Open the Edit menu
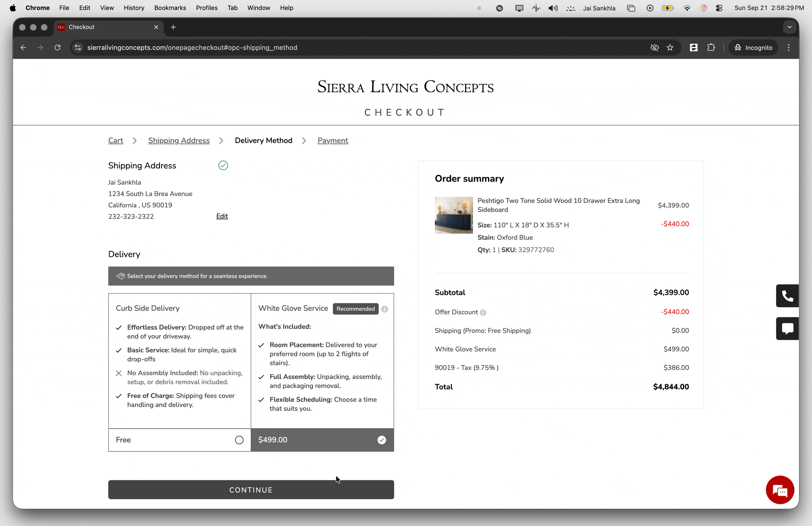Viewport: 812px width, 526px height. [x=85, y=8]
